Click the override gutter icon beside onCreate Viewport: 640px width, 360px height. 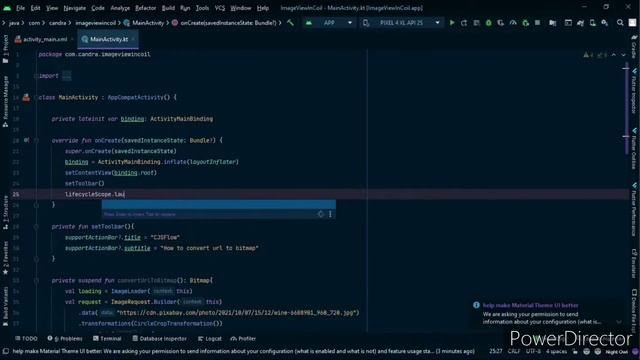[26, 140]
